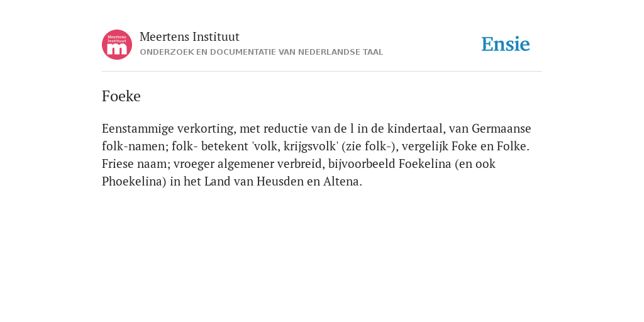Click the name Folke in the definition
This screenshot has width=644, height=322.
pos(513,146)
